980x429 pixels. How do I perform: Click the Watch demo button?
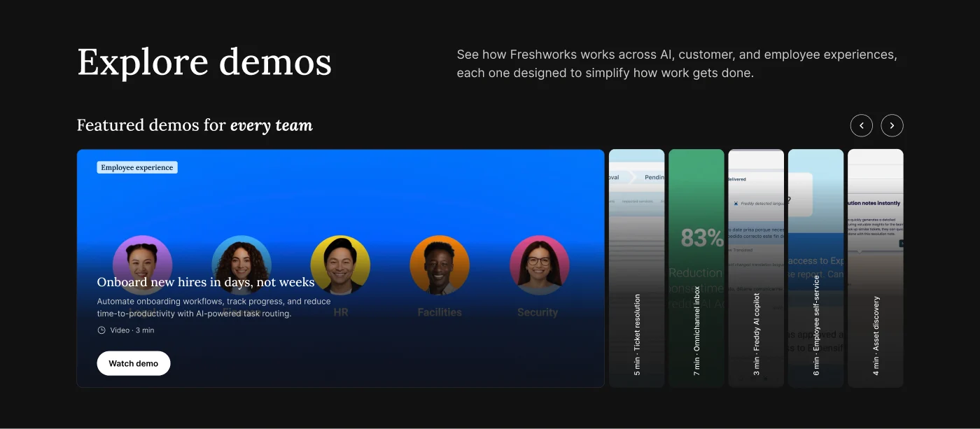click(134, 363)
